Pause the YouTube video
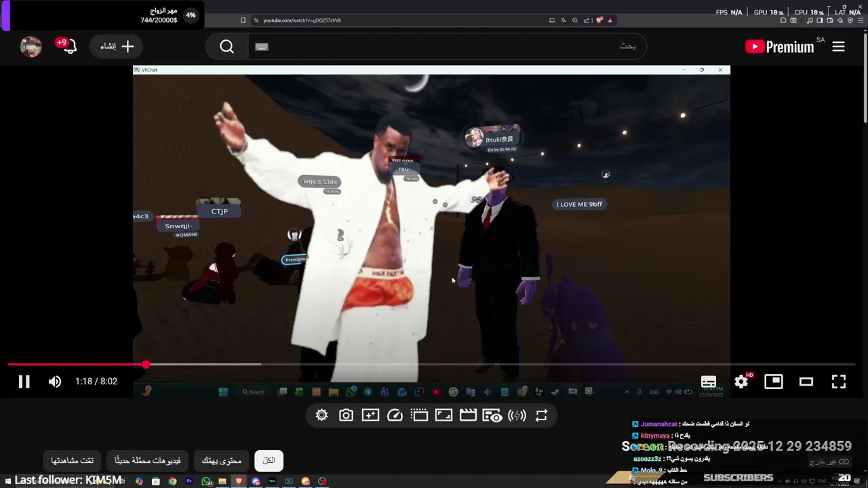The width and height of the screenshot is (868, 488). pos(24,382)
